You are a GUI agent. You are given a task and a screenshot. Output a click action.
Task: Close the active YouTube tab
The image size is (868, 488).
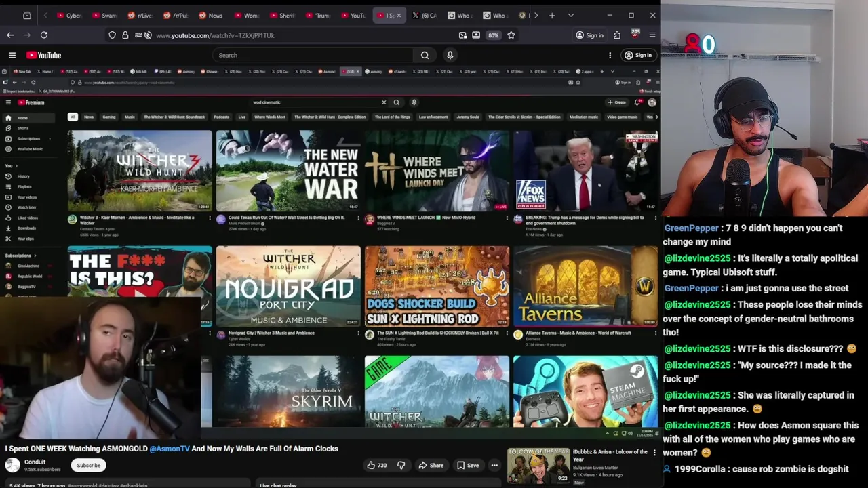click(399, 15)
